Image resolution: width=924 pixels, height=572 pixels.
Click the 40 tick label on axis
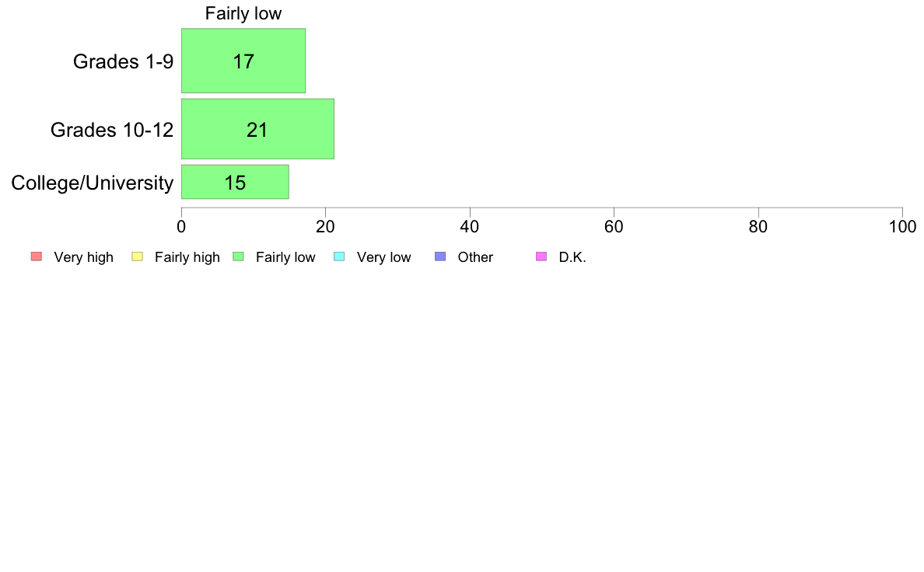coord(470,227)
